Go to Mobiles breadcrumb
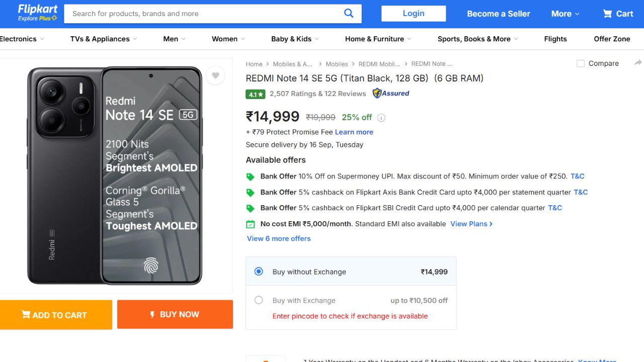The width and height of the screenshot is (644, 362). click(x=337, y=64)
